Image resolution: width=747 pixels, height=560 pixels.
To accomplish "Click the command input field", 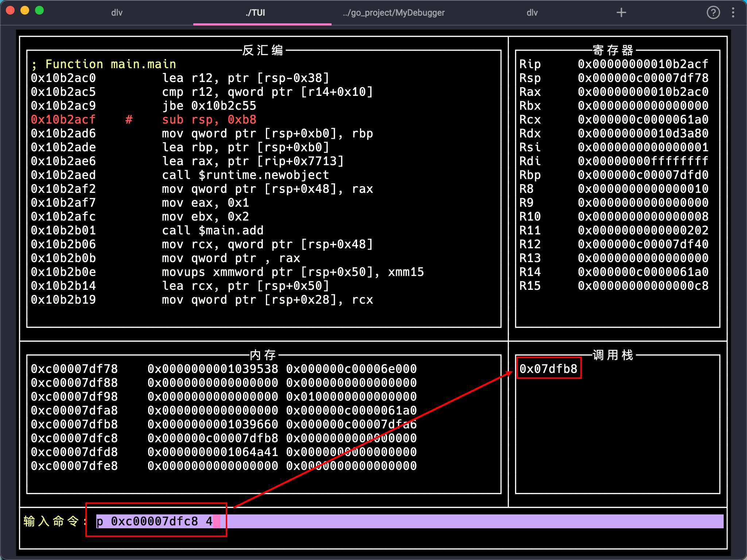I will (x=401, y=521).
